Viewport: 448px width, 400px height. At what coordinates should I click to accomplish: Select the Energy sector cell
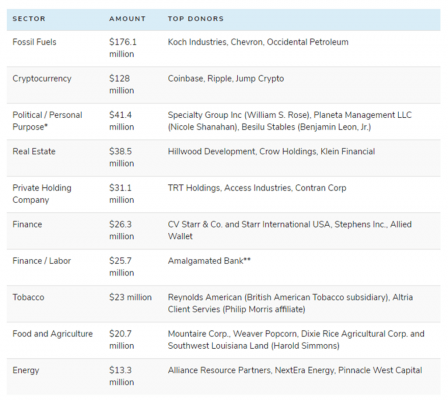(26, 370)
